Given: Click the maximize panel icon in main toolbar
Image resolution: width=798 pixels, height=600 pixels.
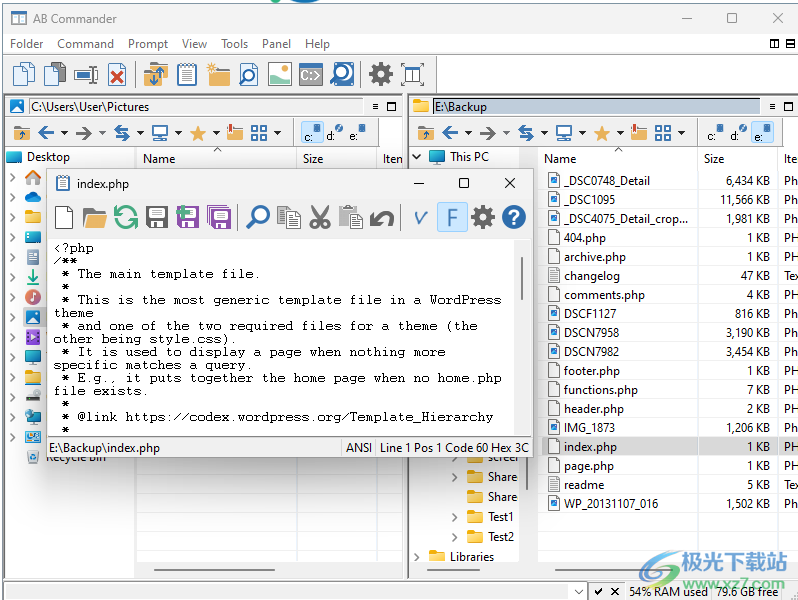Looking at the screenshot, I should 412,75.
